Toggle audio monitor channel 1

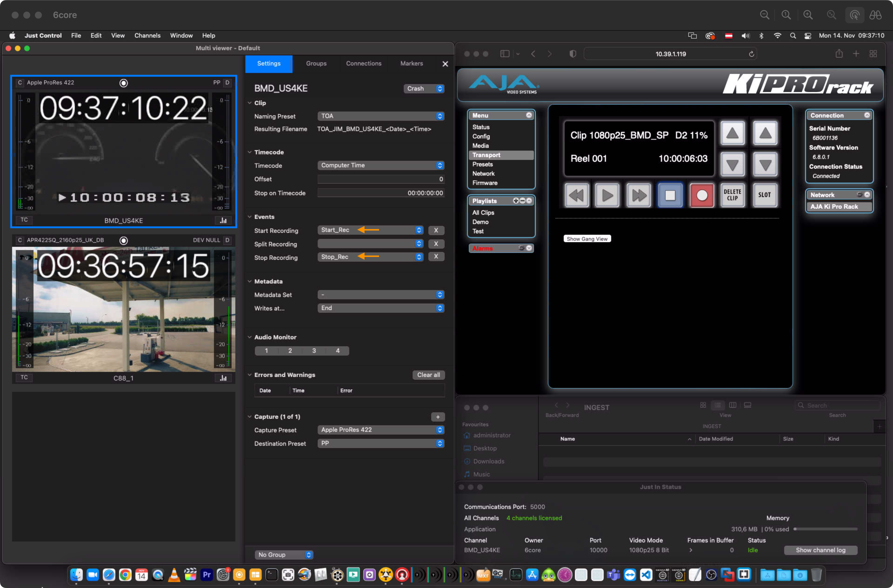(266, 351)
